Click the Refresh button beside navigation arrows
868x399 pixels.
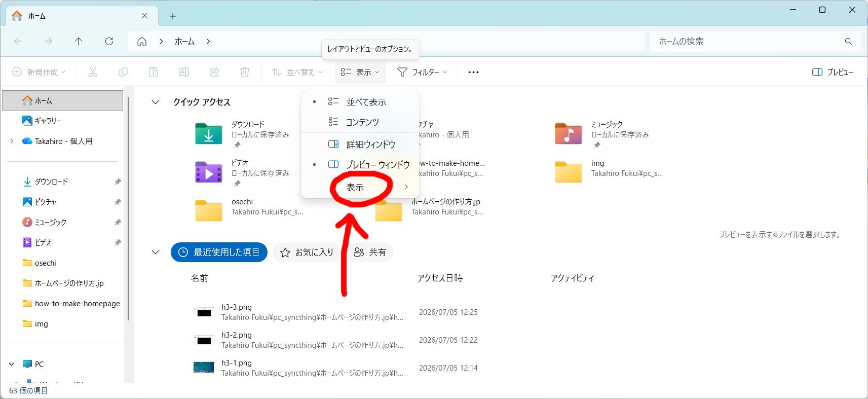click(x=109, y=41)
